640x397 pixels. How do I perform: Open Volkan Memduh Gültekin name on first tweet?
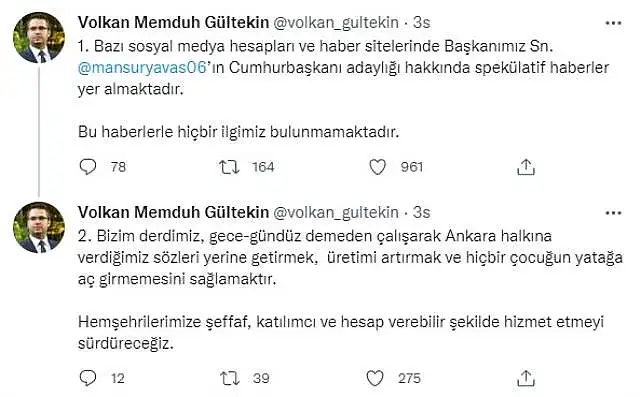coord(173,22)
